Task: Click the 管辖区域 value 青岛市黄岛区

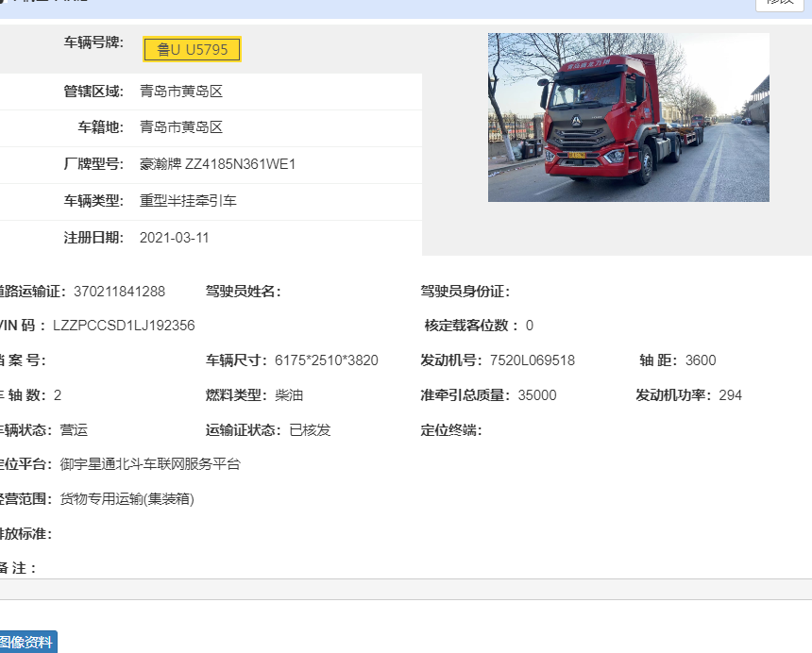Action: (180, 92)
